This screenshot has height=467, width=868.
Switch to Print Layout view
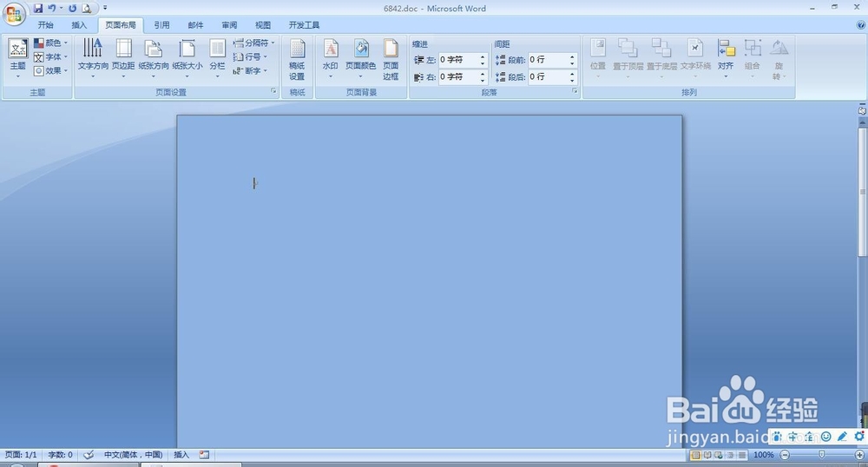695,455
